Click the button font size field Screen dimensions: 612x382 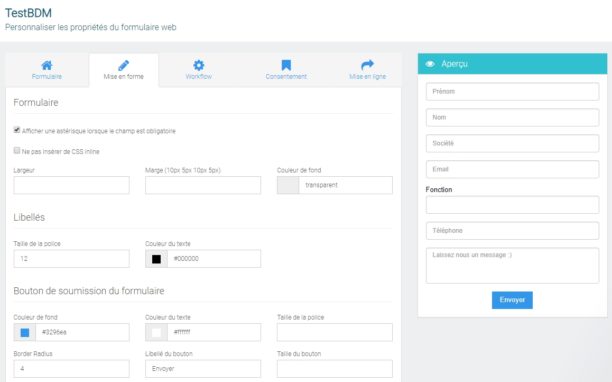335,332
